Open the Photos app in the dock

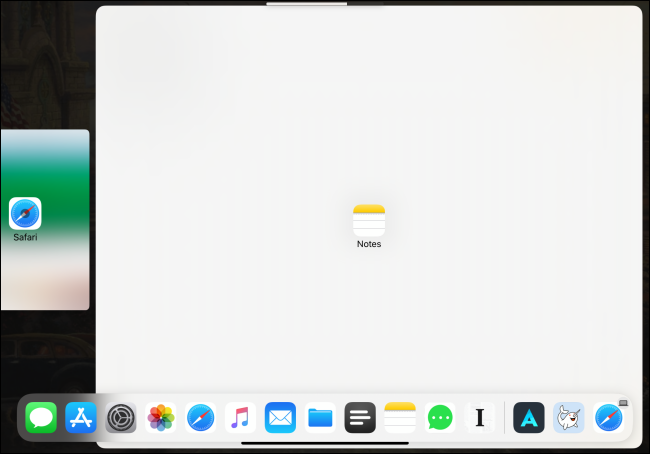pyautogui.click(x=161, y=417)
